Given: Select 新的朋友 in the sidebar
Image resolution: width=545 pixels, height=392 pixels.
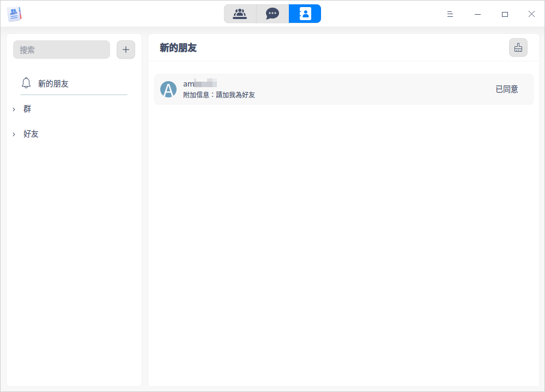Looking at the screenshot, I should click(x=74, y=84).
